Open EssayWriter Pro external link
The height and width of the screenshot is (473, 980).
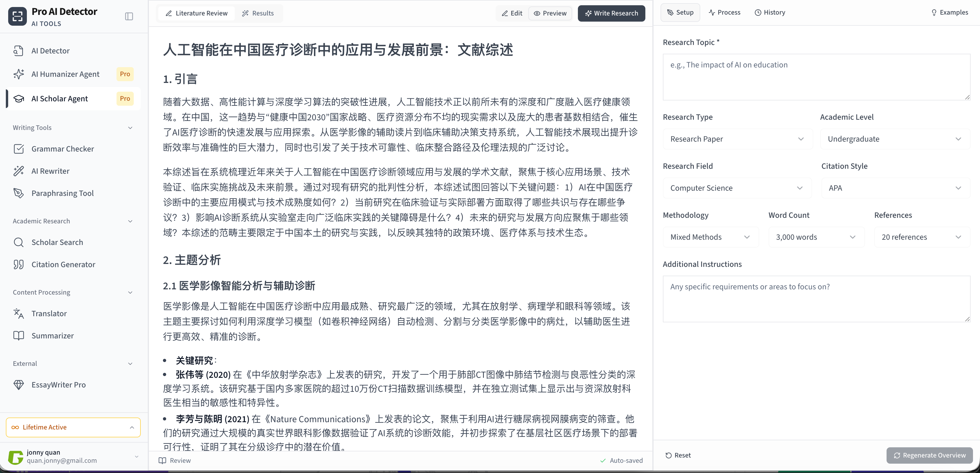59,385
